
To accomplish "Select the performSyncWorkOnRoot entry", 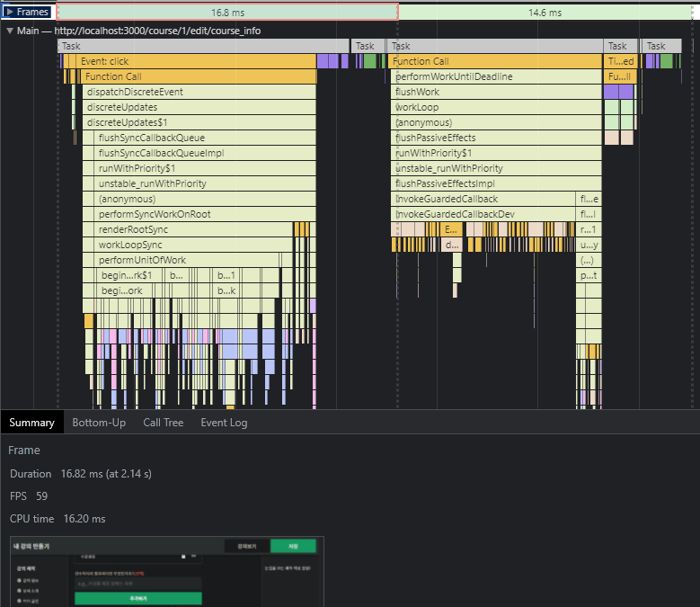I will 205,214.
